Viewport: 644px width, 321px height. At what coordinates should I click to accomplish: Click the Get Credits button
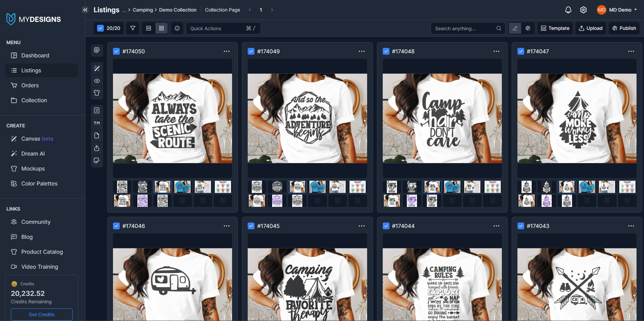click(41, 315)
